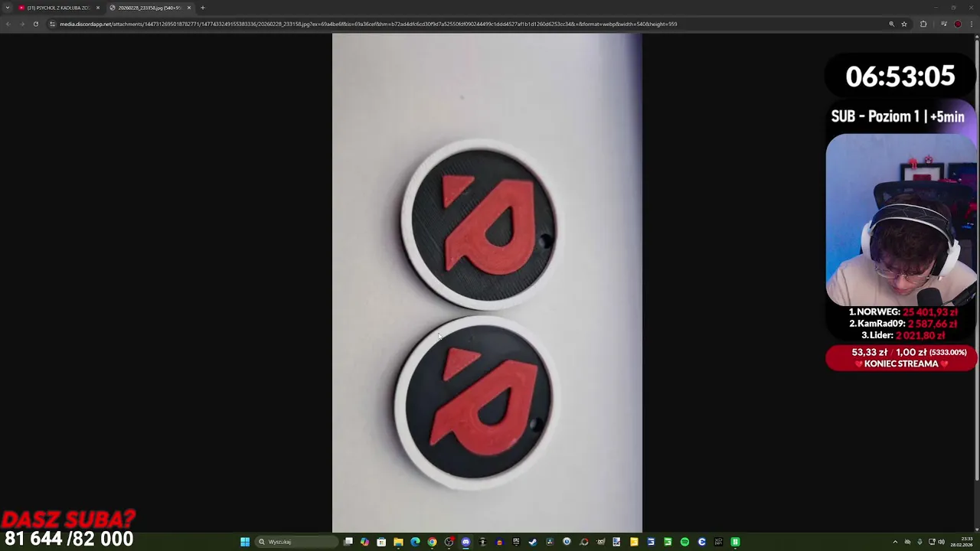Open File Explorer from taskbar
This screenshot has width=980, height=551.
click(398, 542)
